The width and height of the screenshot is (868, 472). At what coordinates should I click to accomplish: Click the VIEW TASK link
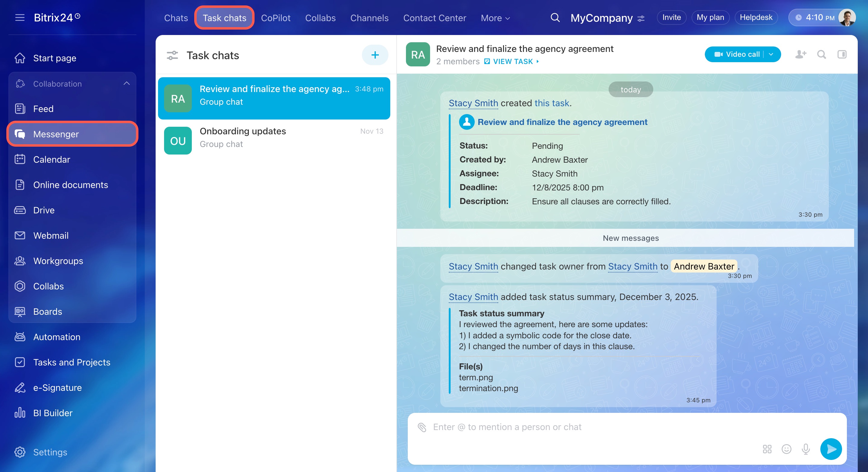pos(512,61)
